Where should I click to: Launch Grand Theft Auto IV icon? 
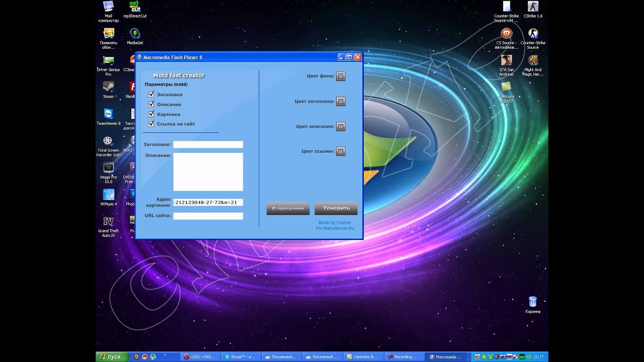tap(108, 226)
